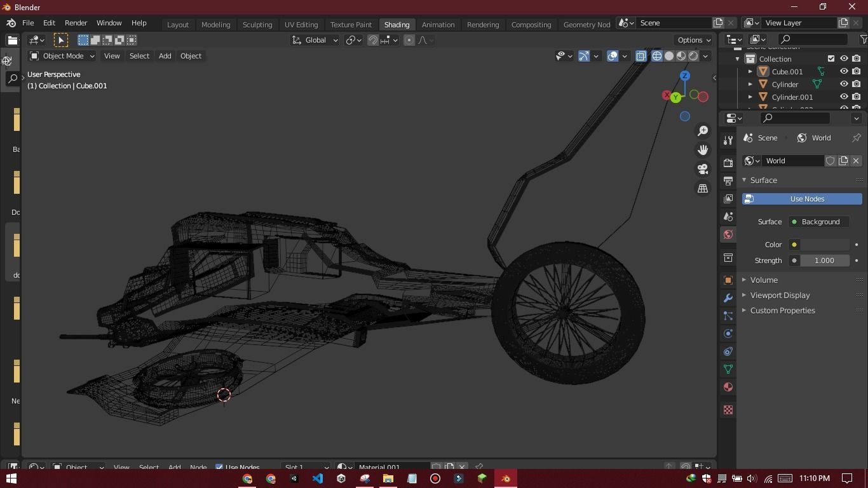Open the Particles properties tab
This screenshot has height=488, width=868.
pyautogui.click(x=728, y=316)
